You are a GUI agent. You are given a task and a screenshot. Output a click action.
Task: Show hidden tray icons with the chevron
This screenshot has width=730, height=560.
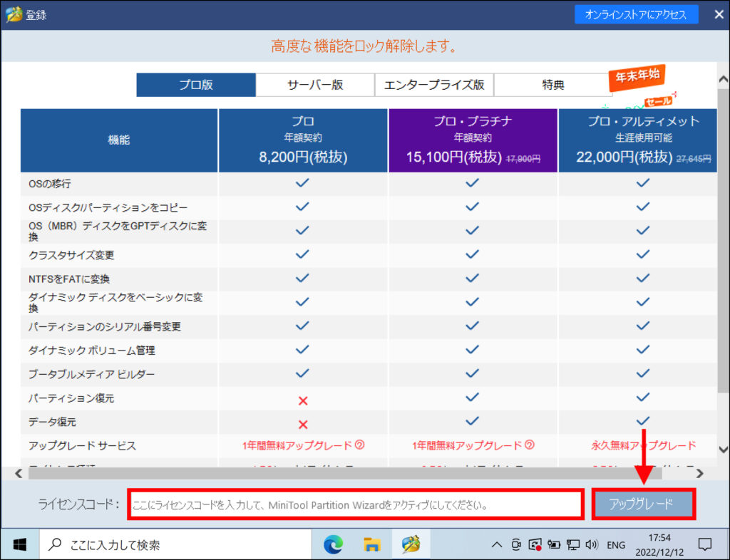point(497,544)
